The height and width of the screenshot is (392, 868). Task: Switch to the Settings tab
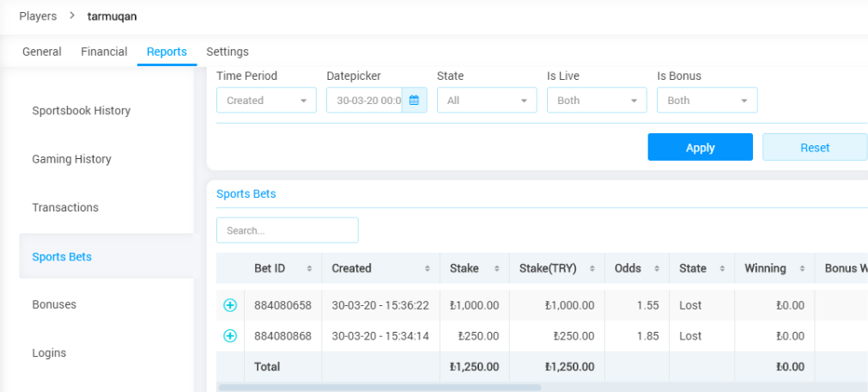(228, 52)
